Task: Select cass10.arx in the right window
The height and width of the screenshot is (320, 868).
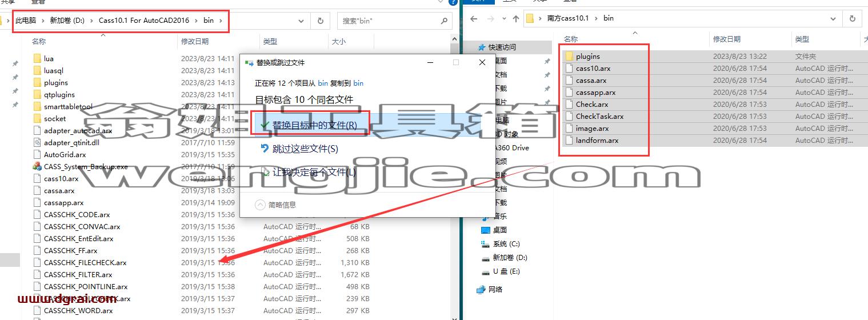Action: [x=593, y=69]
